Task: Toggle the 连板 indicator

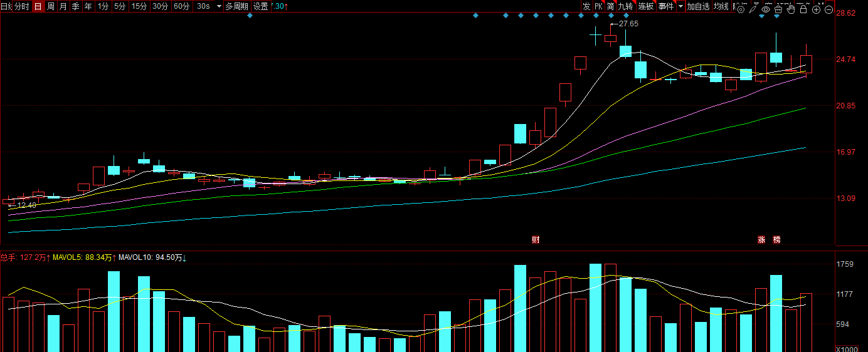Action: click(646, 6)
